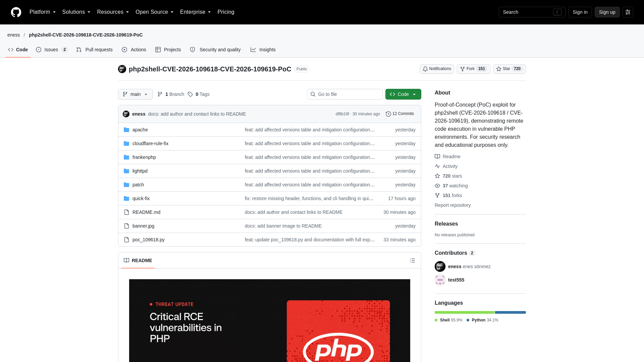Open the green Code dropdown

pyautogui.click(x=403, y=94)
